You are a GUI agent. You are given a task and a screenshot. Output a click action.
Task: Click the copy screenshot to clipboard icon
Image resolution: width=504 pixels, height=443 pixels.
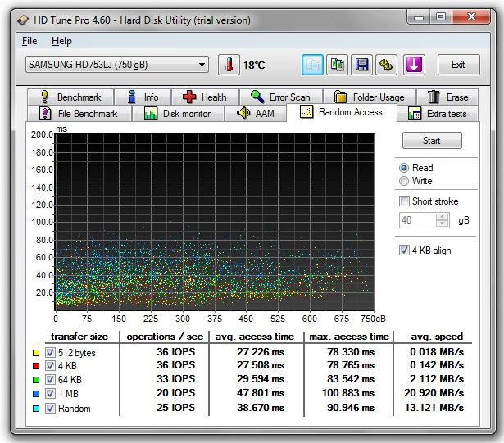point(337,65)
